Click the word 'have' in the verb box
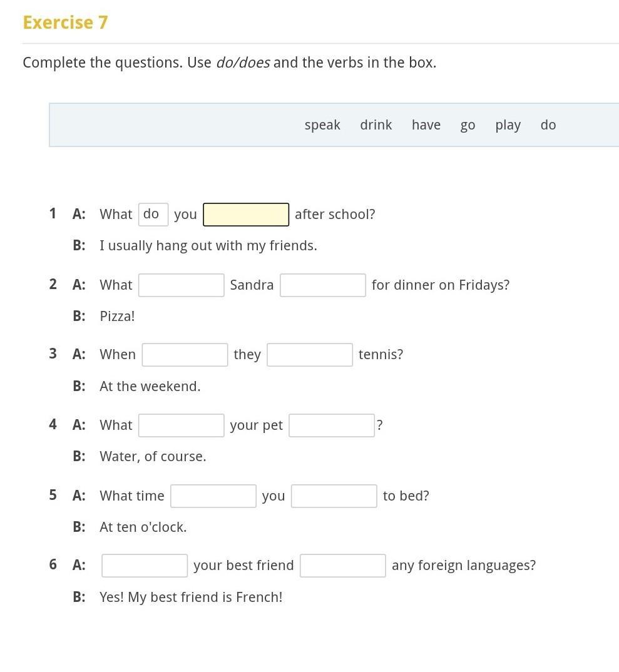Viewport: 619px width, 672px height. (x=426, y=125)
